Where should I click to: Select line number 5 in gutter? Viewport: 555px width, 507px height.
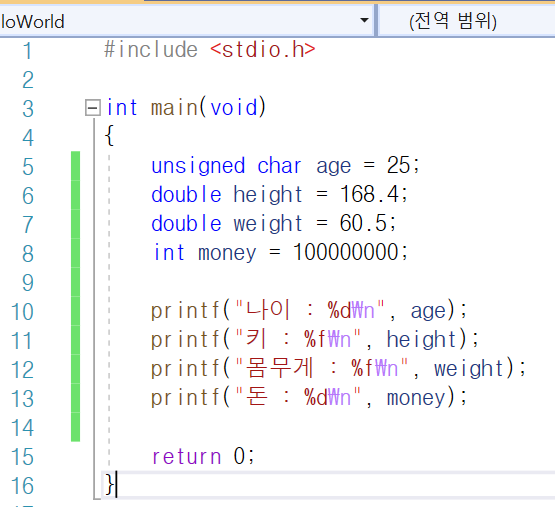tap(28, 167)
